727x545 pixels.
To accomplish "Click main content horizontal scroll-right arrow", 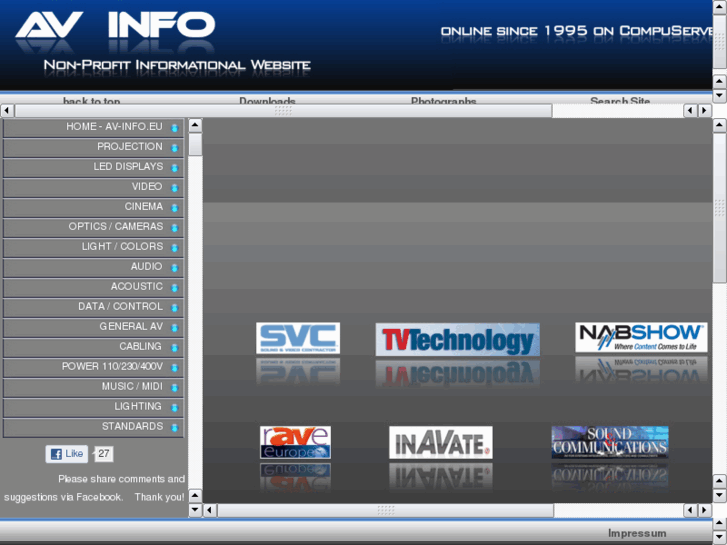I will point(705,510).
